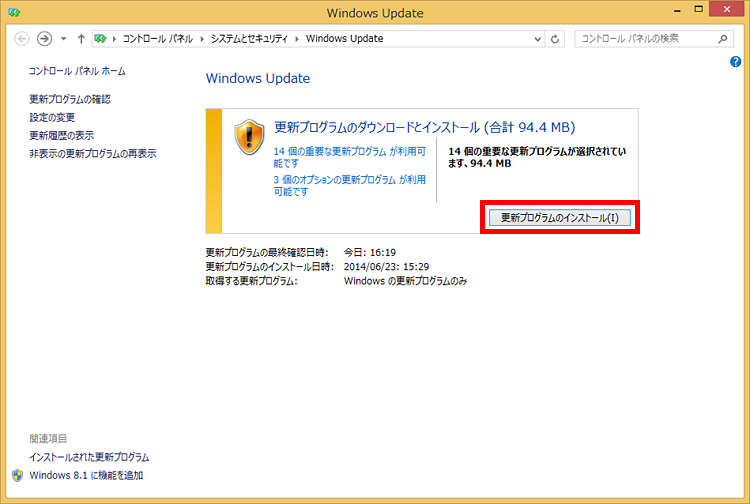Screen dimensions: 750x504
Task: Click the Windows Update icon in address bar
Action: pyautogui.click(x=100, y=39)
